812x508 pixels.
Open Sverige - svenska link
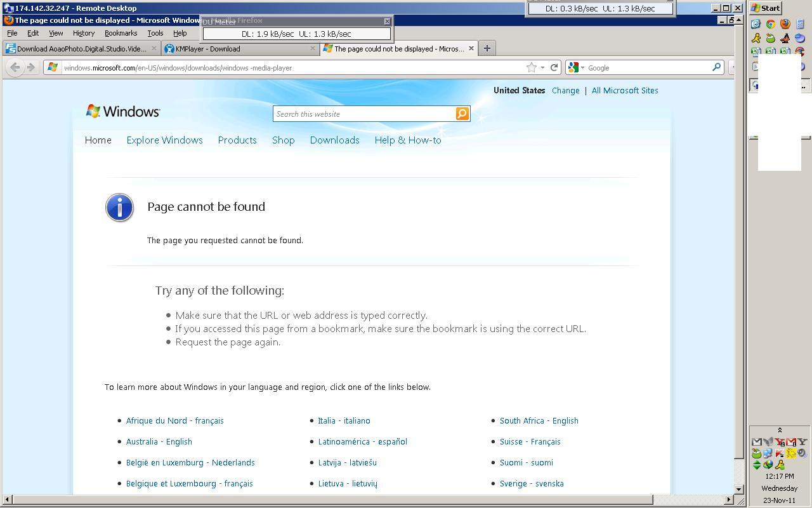click(532, 483)
